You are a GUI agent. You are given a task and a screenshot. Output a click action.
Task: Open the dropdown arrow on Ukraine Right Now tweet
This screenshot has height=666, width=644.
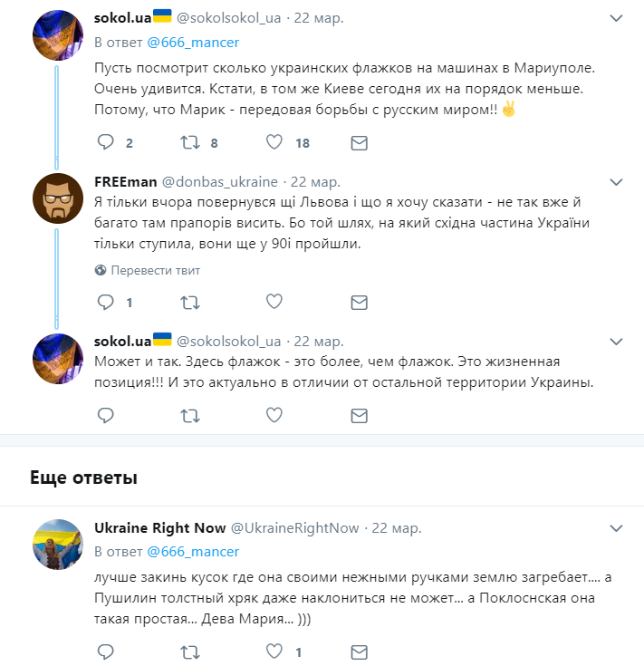[x=616, y=528]
